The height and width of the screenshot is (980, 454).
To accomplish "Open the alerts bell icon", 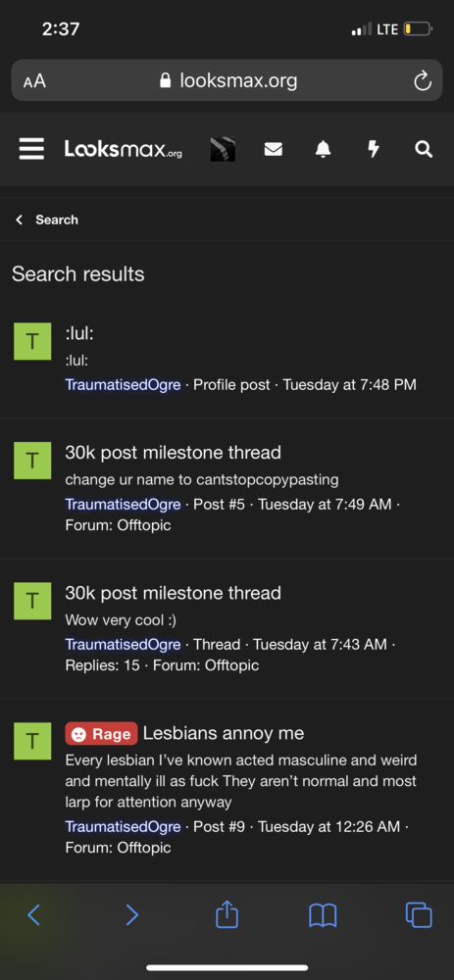I will [x=323, y=149].
